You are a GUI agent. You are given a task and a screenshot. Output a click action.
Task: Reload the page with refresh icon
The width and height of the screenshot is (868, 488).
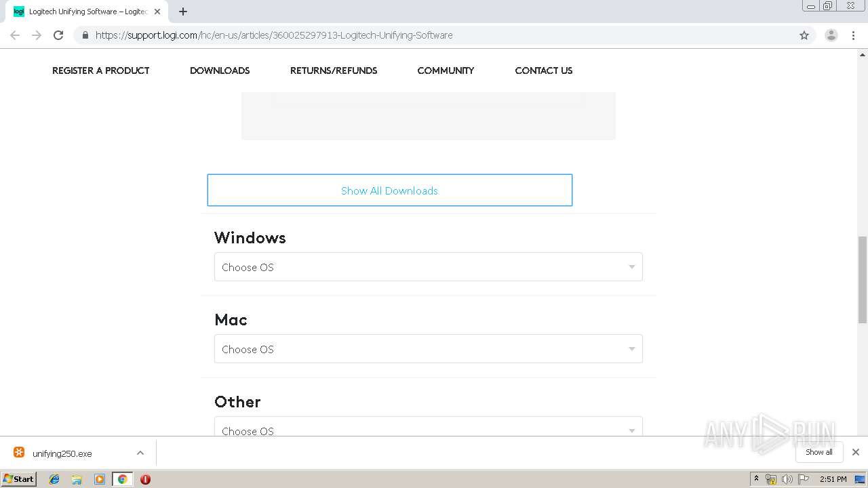58,35
